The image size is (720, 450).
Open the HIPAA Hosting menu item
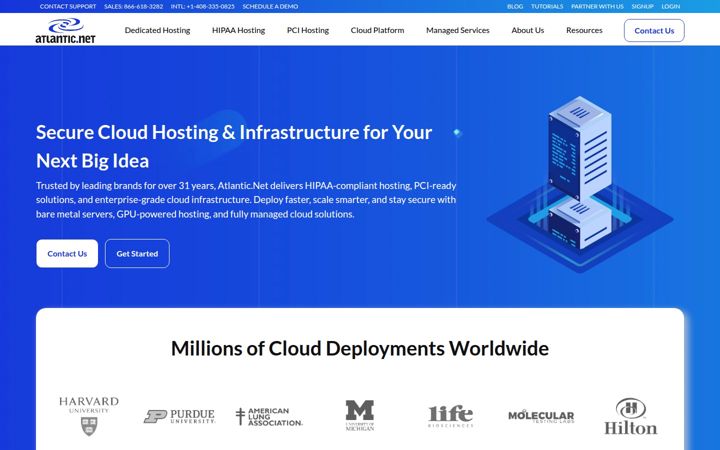coord(238,30)
